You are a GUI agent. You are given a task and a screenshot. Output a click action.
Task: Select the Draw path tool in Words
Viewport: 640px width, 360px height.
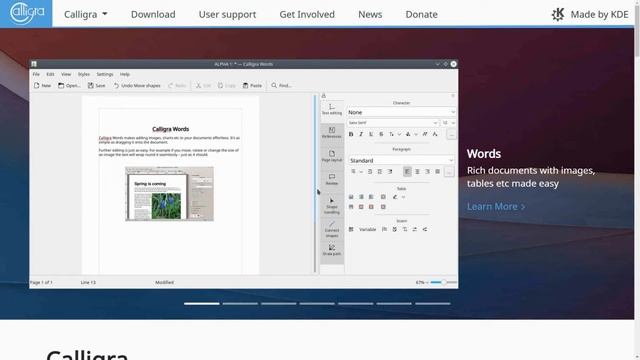332,250
